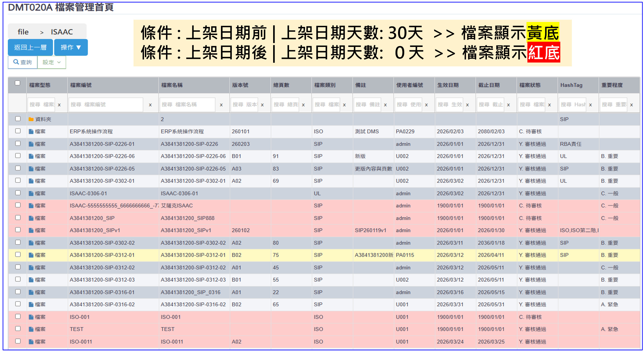The width and height of the screenshot is (644, 351).
Task: Click file icon in A3841381200_SIPv1 row
Action: click(x=31, y=230)
